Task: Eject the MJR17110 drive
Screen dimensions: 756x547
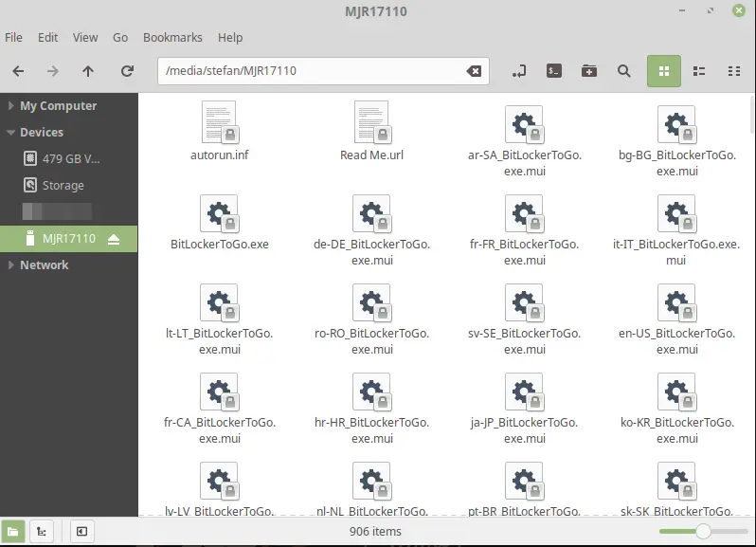Action: click(x=114, y=239)
